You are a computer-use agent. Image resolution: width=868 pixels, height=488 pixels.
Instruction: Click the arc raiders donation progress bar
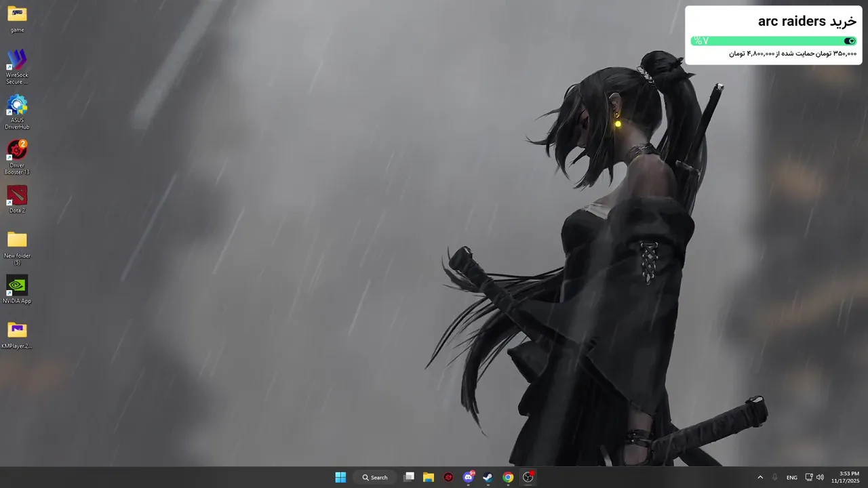[774, 41]
